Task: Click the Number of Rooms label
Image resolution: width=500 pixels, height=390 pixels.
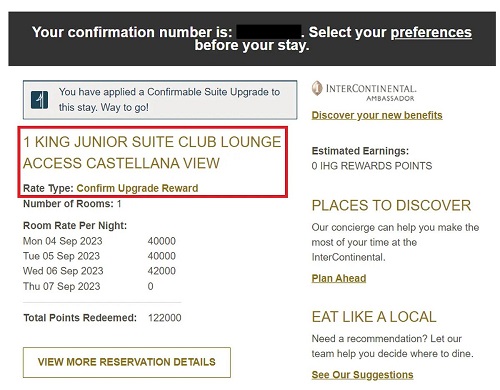Action: (x=68, y=204)
